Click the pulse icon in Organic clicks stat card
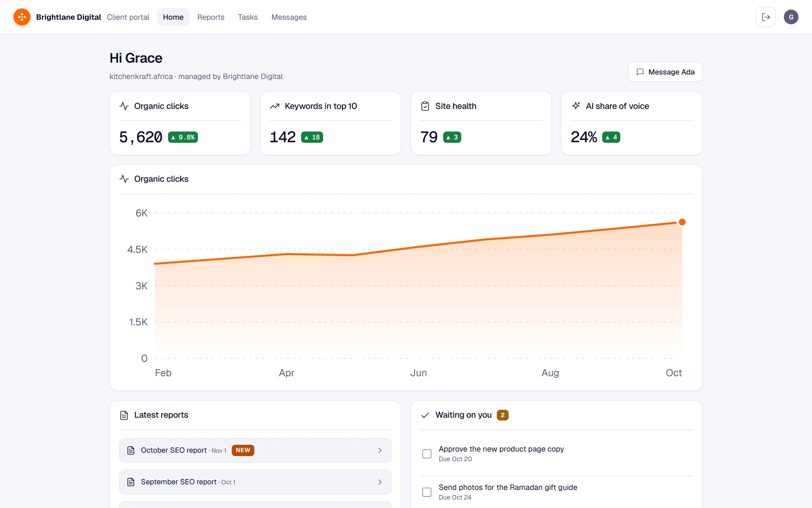 [x=124, y=106]
